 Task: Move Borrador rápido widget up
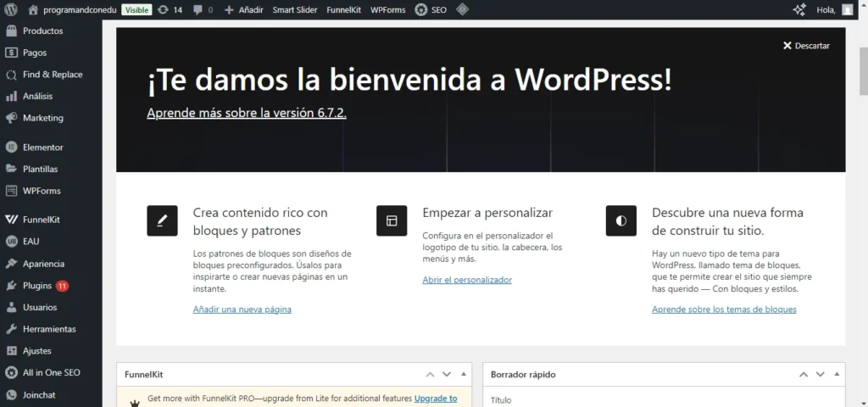click(804, 374)
